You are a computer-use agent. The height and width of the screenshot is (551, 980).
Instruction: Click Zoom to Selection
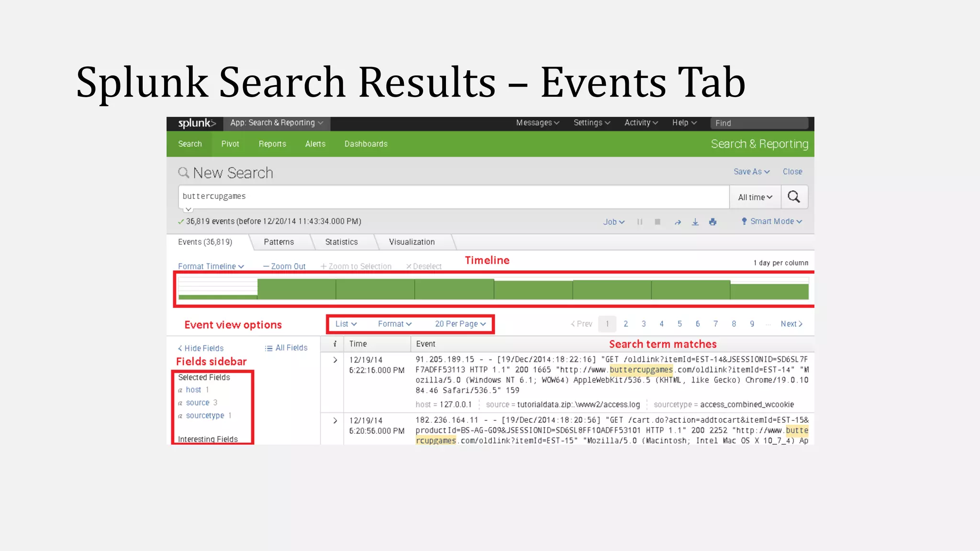pos(356,266)
